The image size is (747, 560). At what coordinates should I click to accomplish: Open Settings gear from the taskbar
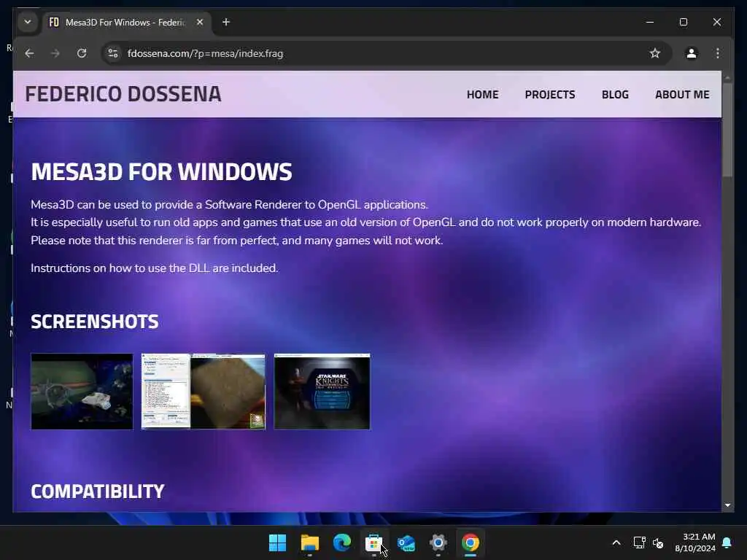(x=438, y=542)
